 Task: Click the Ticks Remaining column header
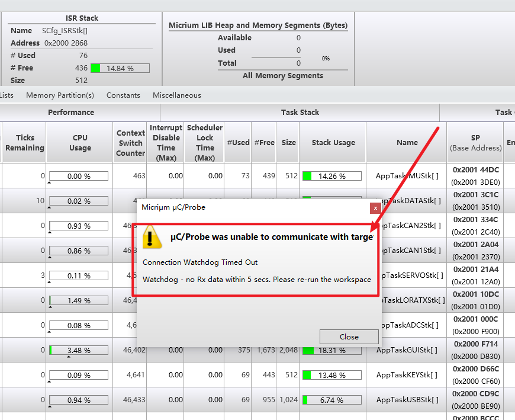pos(25,143)
